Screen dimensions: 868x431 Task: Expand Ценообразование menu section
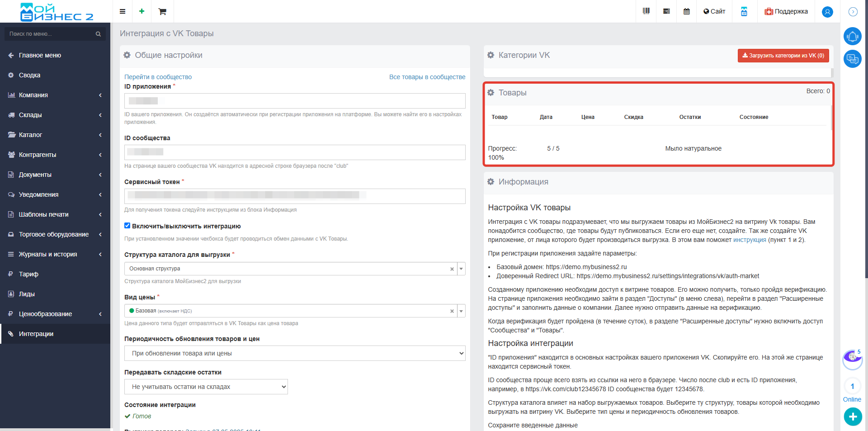click(55, 314)
